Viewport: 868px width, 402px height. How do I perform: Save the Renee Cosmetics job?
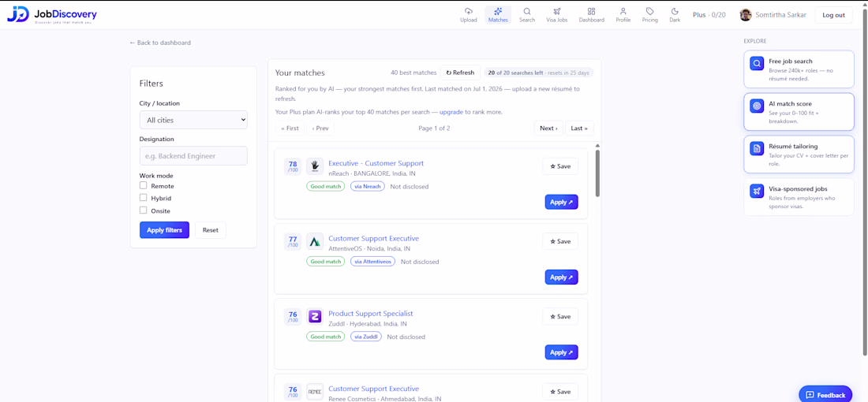tap(560, 392)
